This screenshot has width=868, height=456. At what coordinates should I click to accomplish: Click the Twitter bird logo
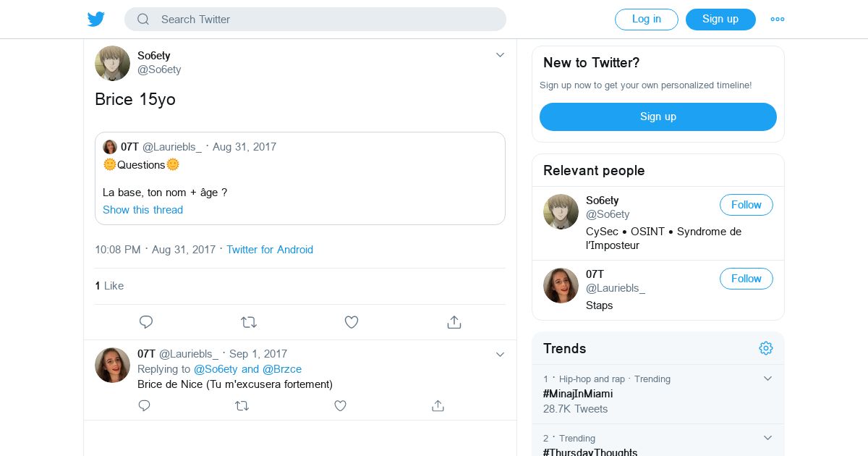point(96,20)
